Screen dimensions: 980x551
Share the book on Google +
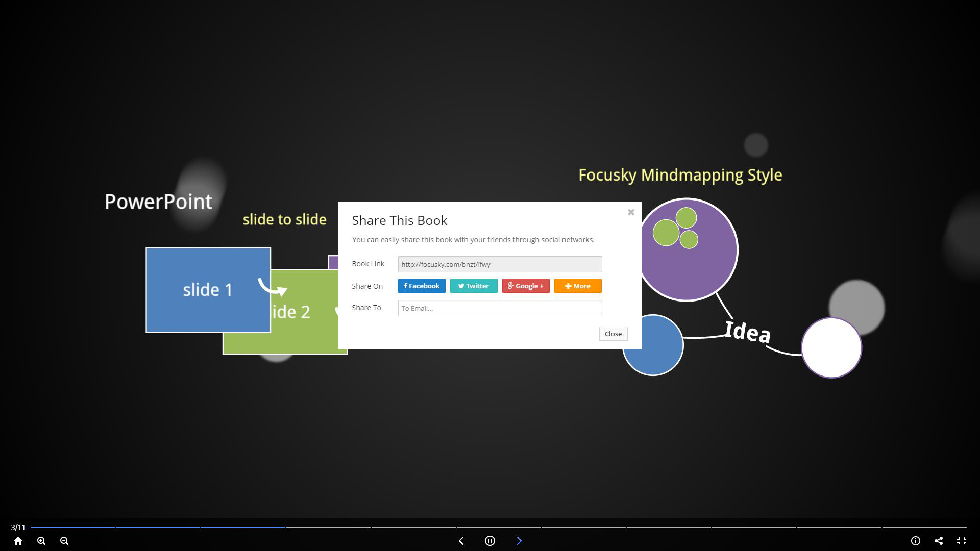526,286
